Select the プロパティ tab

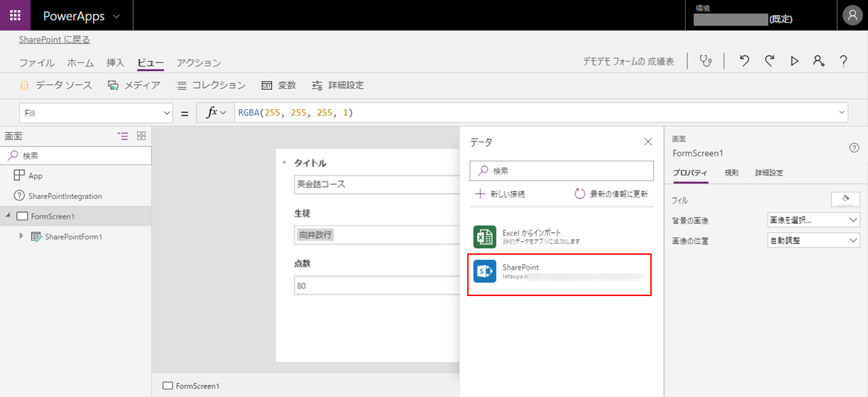point(690,173)
